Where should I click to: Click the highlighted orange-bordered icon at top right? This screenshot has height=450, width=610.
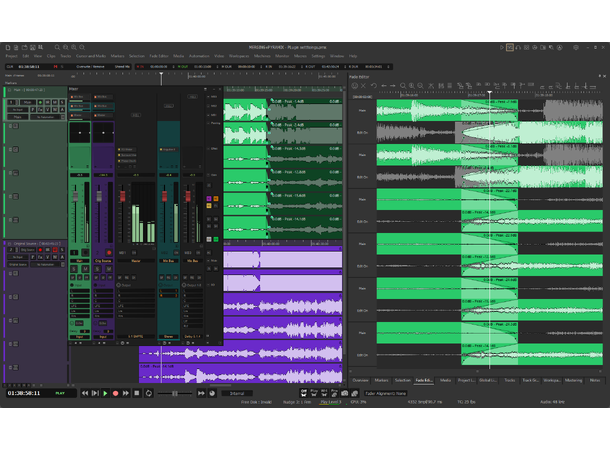(510, 47)
